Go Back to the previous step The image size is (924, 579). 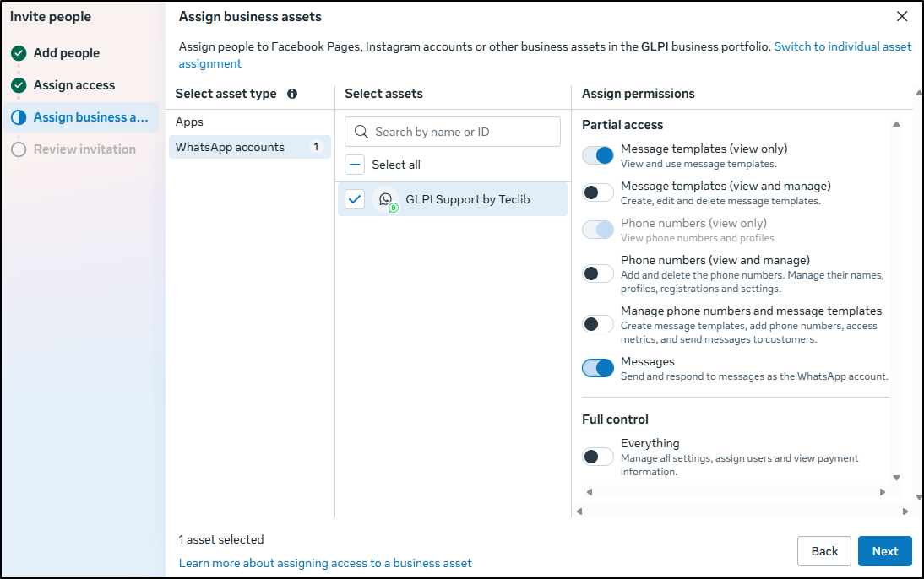[x=823, y=551]
